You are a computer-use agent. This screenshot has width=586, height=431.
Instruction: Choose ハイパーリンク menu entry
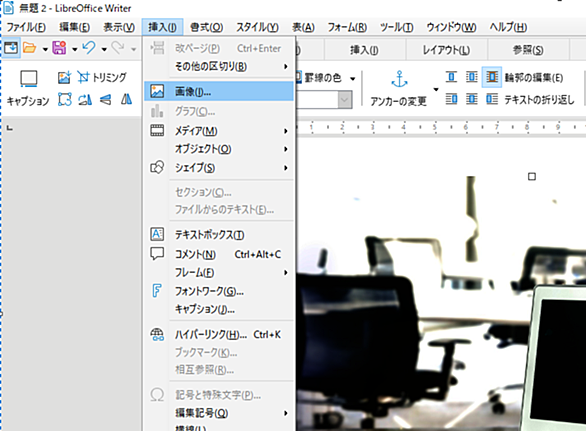tap(219, 335)
